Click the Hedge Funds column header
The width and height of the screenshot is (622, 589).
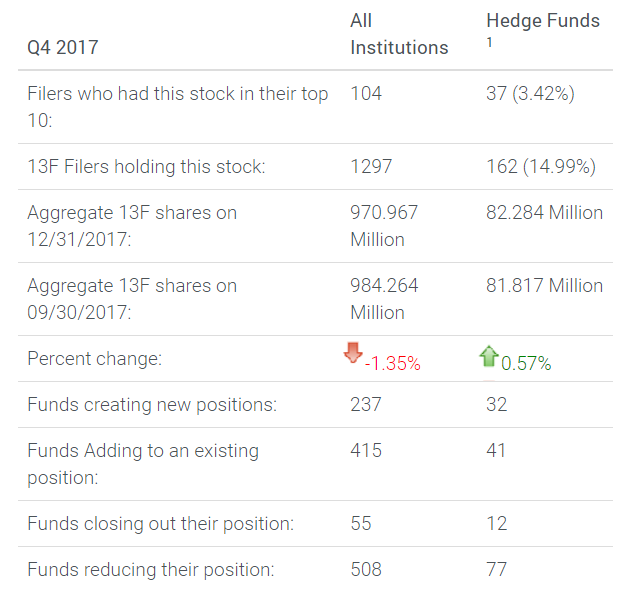coord(543,20)
